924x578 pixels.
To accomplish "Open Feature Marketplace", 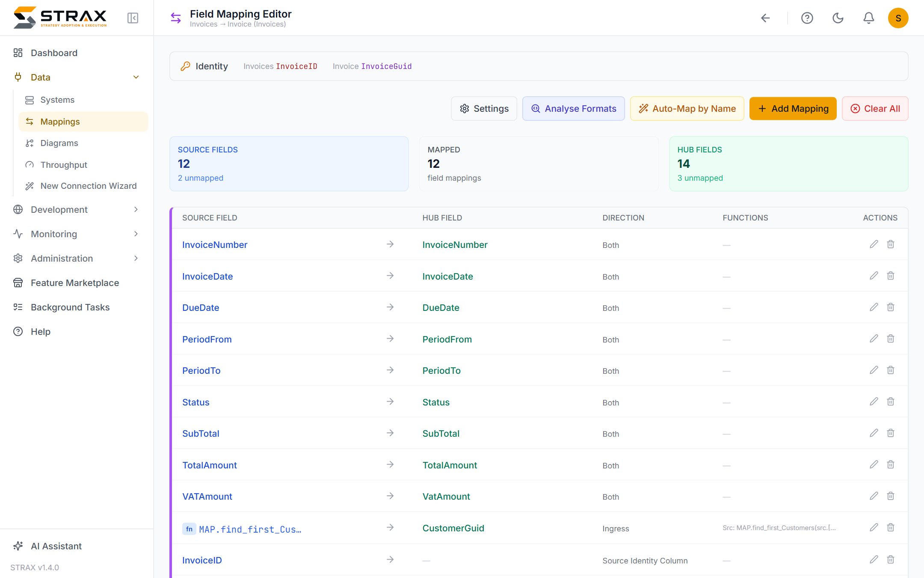I will (77, 283).
